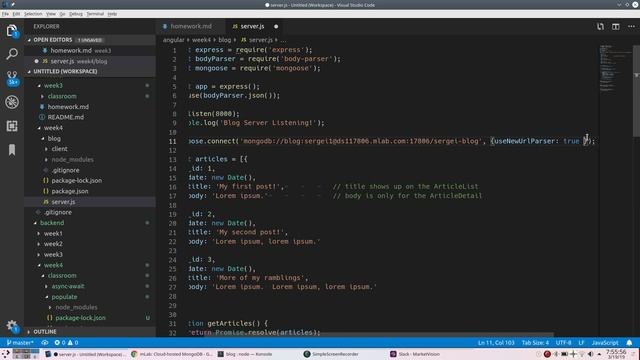Open the Extensions view in activity bar
The image size is (640, 360).
pos(12,126)
